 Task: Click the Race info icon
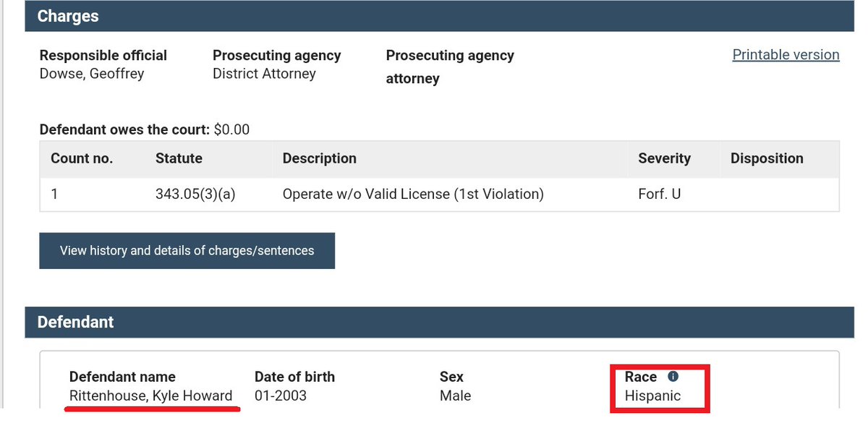(673, 377)
